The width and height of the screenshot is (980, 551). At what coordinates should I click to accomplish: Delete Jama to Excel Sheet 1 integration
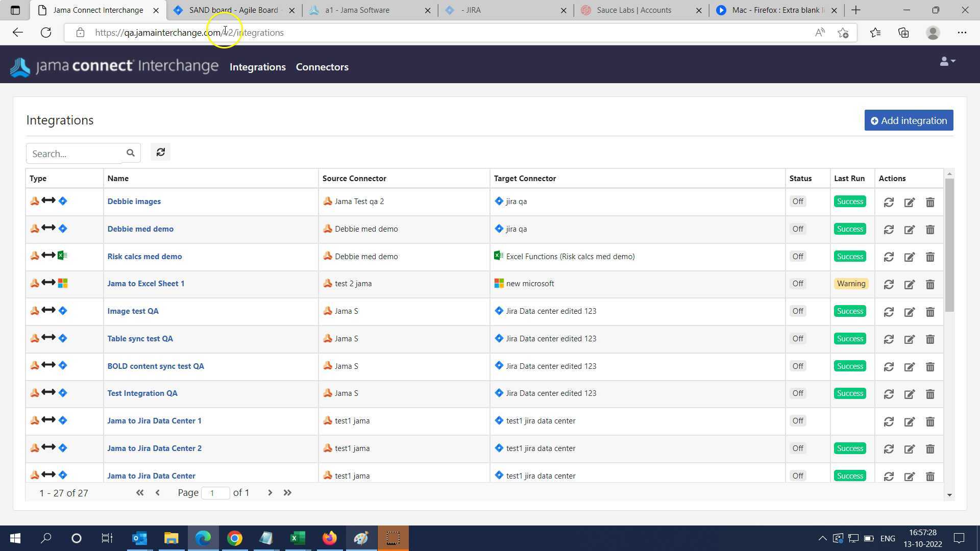pos(930,284)
